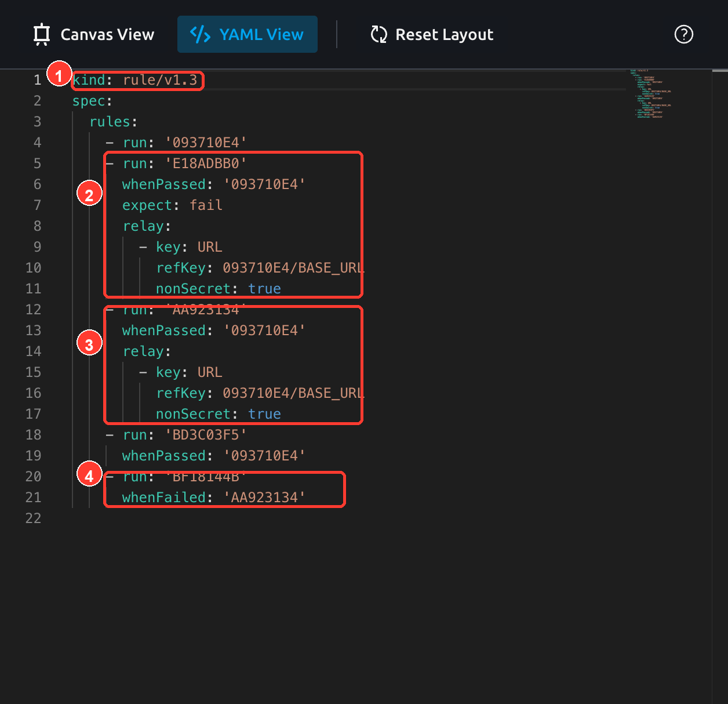Image resolution: width=728 pixels, height=704 pixels.
Task: Click the code minimap preview
Action: click(x=650, y=93)
